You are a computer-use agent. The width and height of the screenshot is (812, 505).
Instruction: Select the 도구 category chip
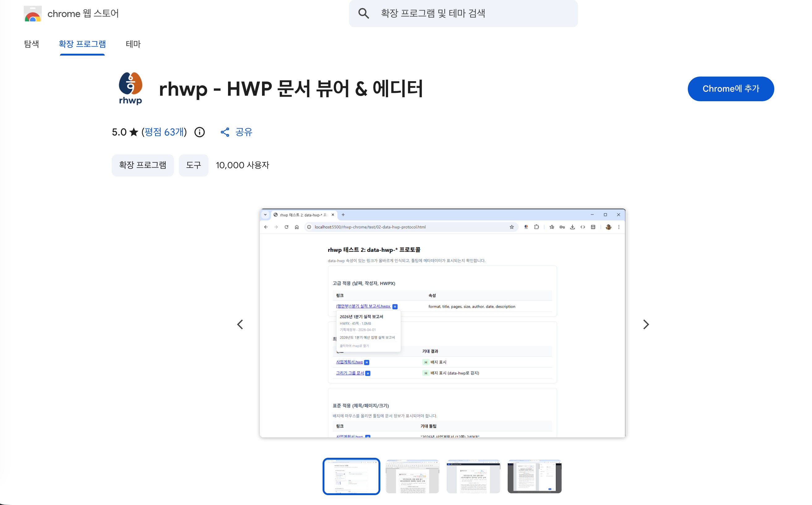pyautogui.click(x=193, y=165)
